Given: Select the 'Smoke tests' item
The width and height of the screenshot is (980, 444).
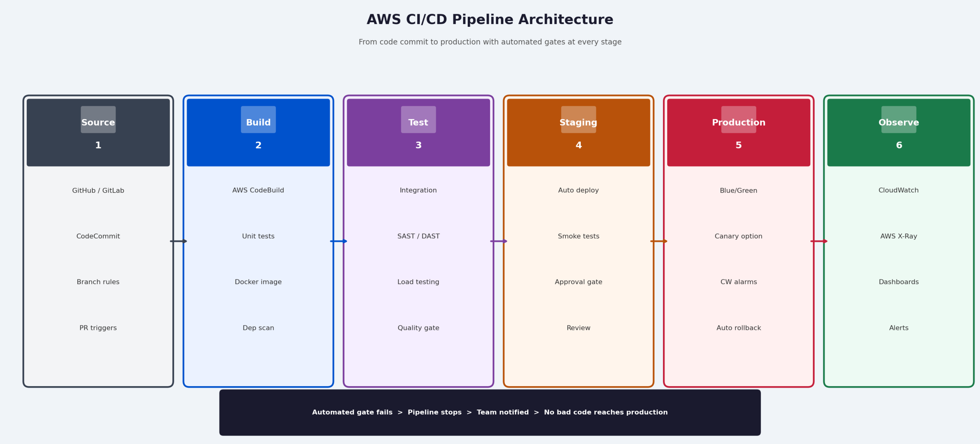Looking at the screenshot, I should pos(578,236).
